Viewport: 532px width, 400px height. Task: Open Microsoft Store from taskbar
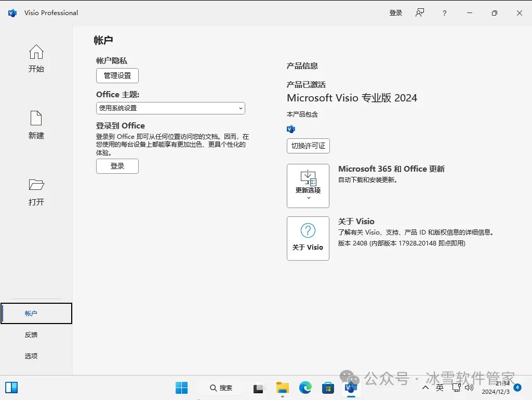point(328,388)
